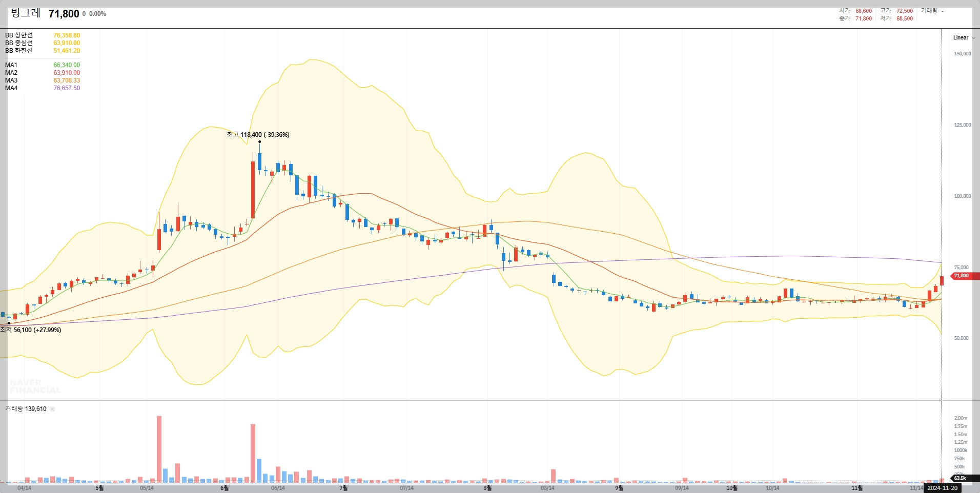This screenshot has width=980, height=493.
Task: Click the 10월 month axis label
Action: pyautogui.click(x=732, y=488)
